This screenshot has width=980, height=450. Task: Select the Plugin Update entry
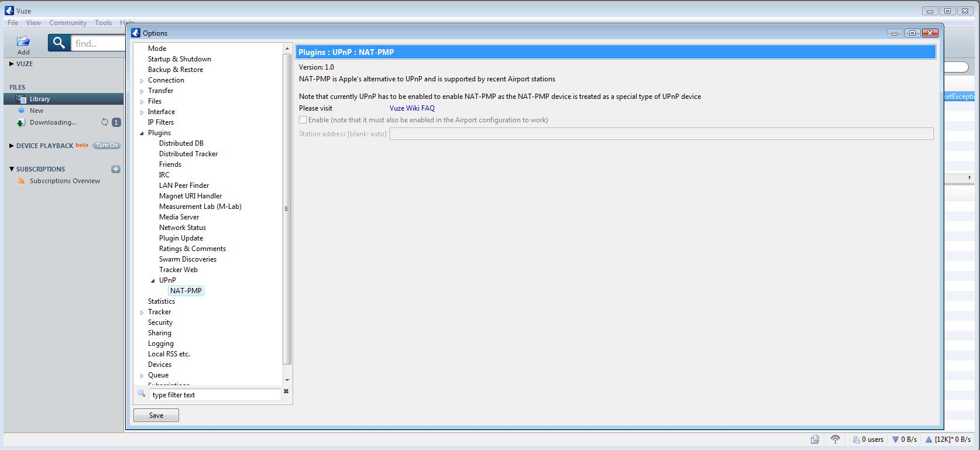click(181, 238)
